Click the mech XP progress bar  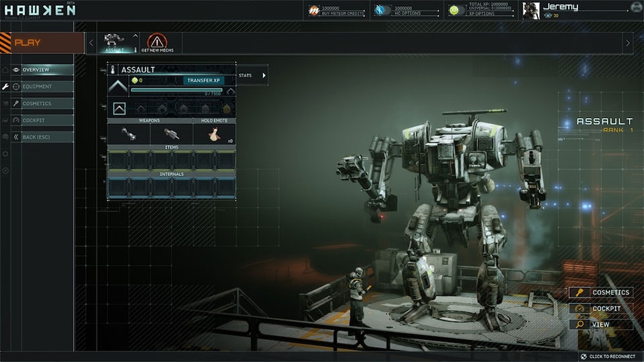[x=176, y=90]
